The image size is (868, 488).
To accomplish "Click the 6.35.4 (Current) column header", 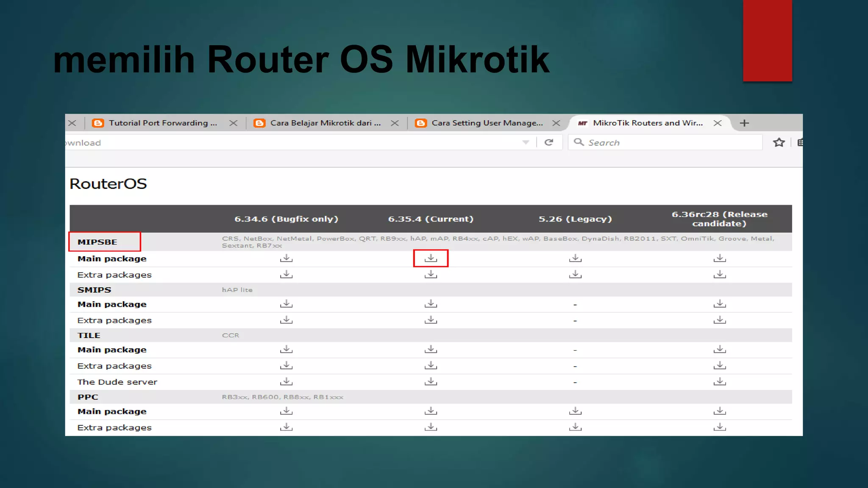I will coord(431,219).
